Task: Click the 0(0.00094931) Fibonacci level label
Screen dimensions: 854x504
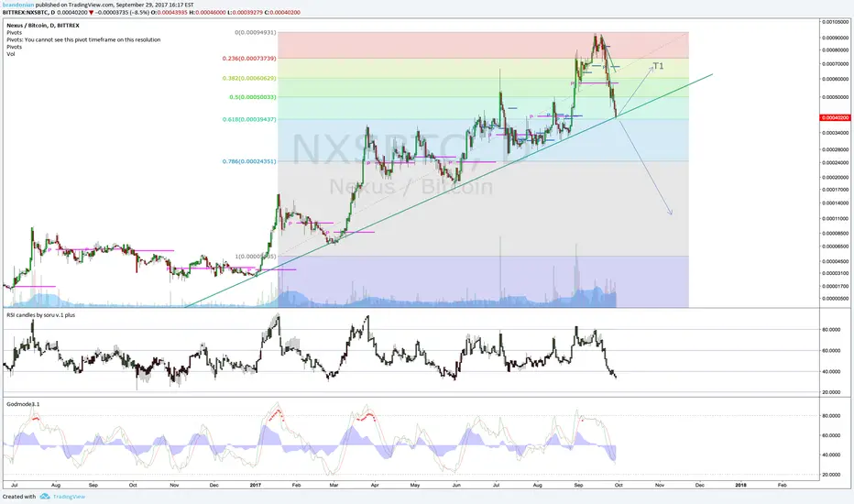Action: pos(256,33)
